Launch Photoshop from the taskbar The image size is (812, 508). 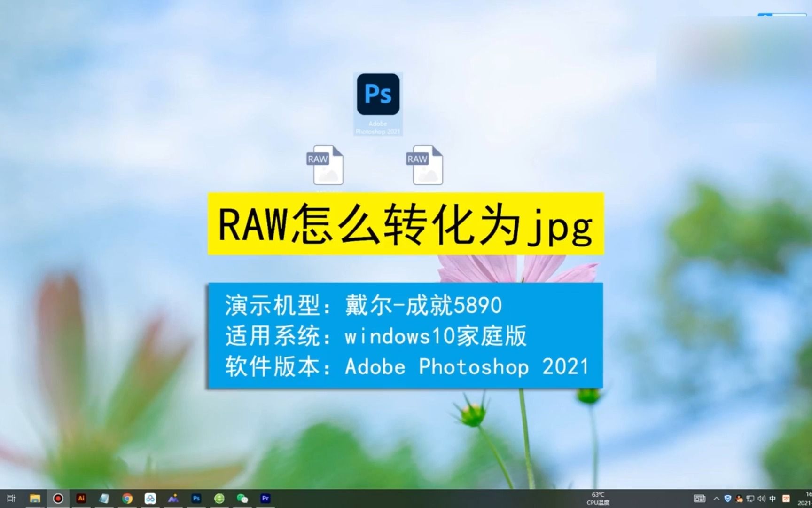pos(196,498)
